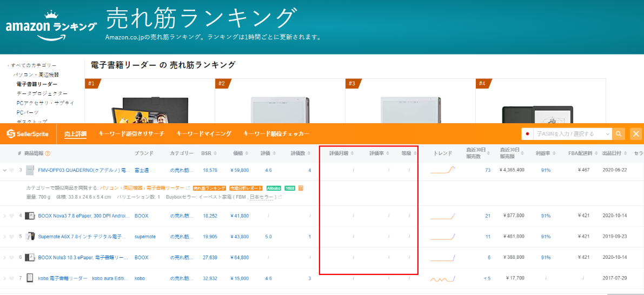The height and width of the screenshot is (295, 644).
Task: Click the 市場分析レポート orange tag
Action: (x=246, y=188)
